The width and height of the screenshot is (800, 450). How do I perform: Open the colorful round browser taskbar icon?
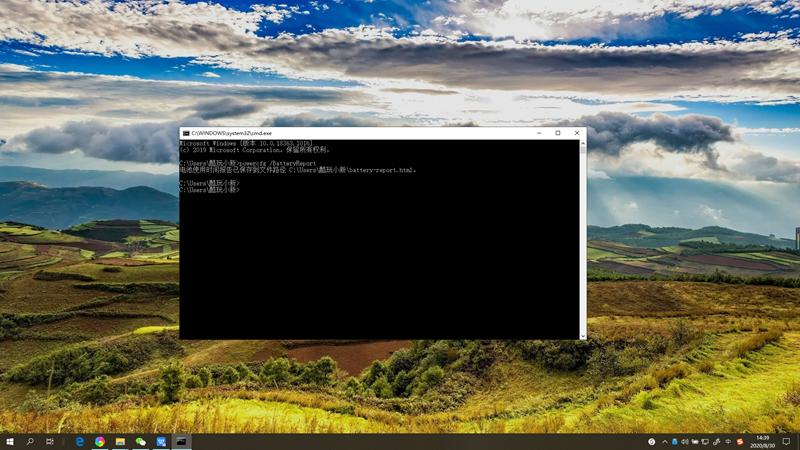pos(100,442)
